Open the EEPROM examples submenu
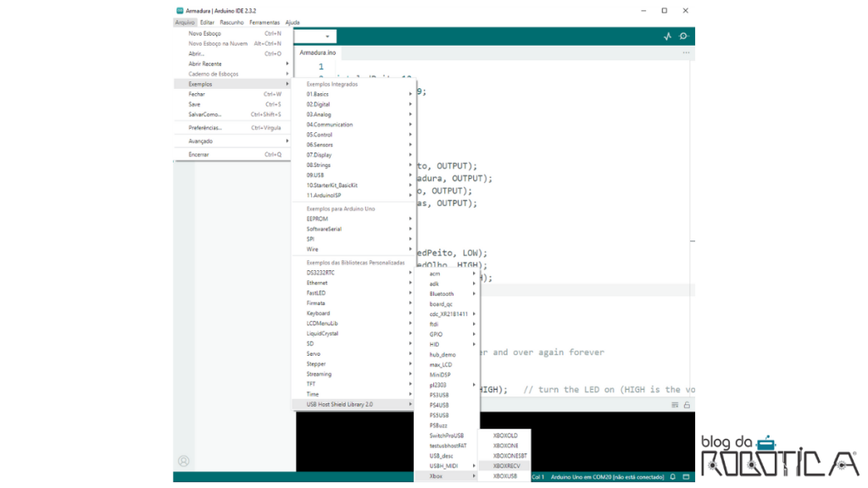 tap(353, 219)
